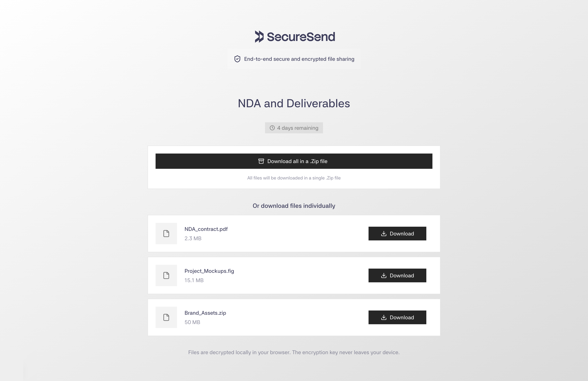Click the SecureSend brand name text
The image size is (588, 381).
(301, 37)
